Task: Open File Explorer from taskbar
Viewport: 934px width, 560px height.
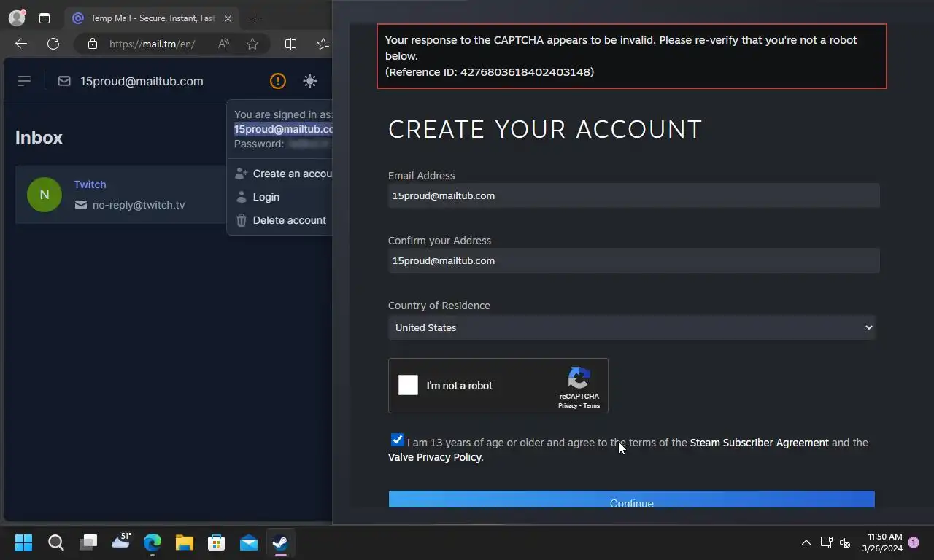Action: tap(184, 542)
